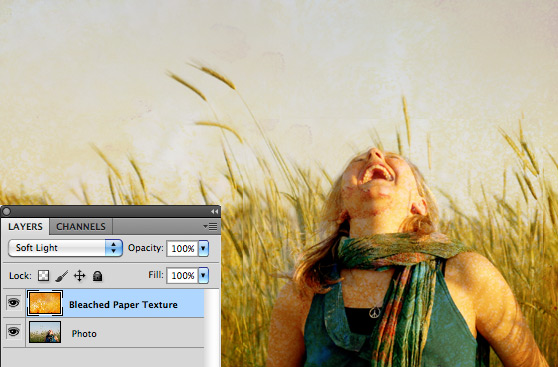This screenshot has width=558, height=367.
Task: Open the Soft Light blend mode dropdown
Action: pyautogui.click(x=65, y=248)
